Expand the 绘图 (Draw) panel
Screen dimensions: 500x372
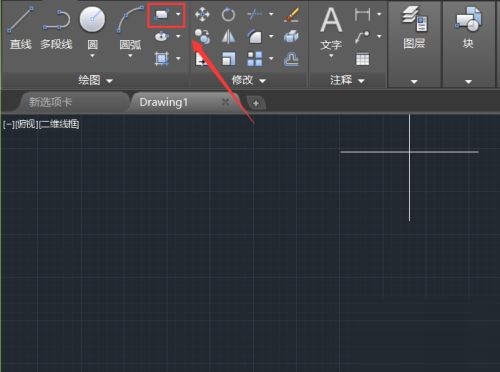pyautogui.click(x=96, y=80)
